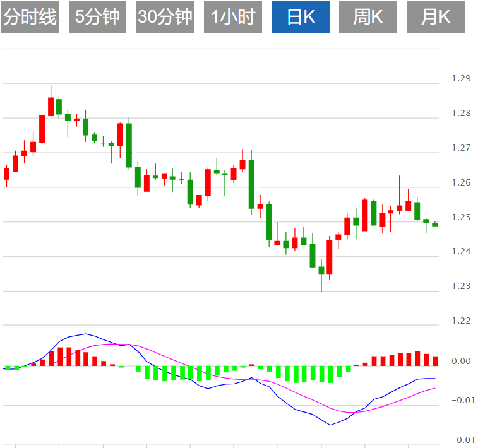Image resolution: width=490 pixels, height=448 pixels.
Task: Click the tall red candle right after the lowest point
Action: 330,257
